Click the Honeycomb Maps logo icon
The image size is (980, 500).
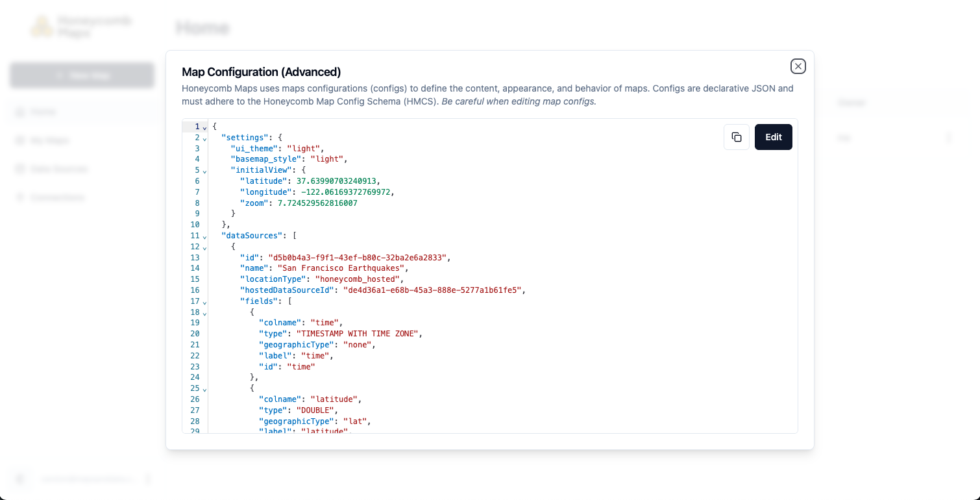pyautogui.click(x=43, y=26)
